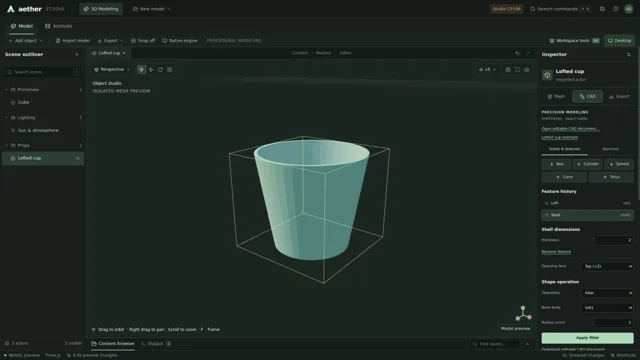Screen dimensions: 640x360
Task: Collapse the Primitives group in outliner
Action: pos(7,89)
